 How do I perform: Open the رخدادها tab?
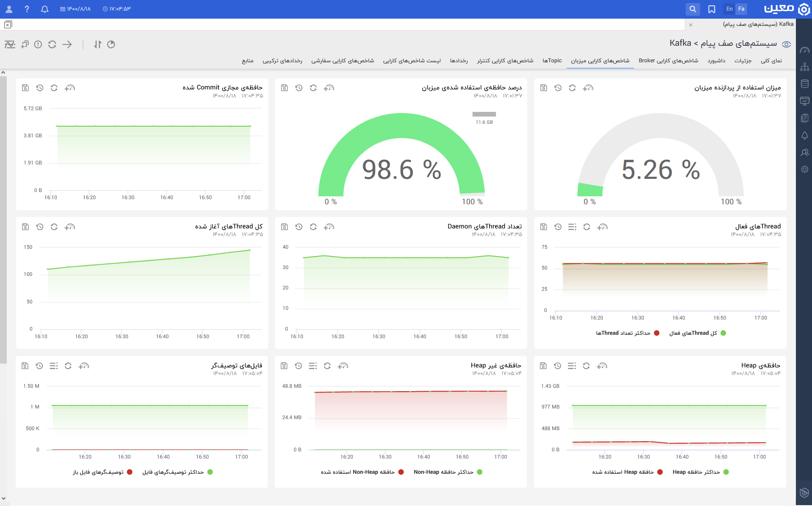[x=459, y=61]
